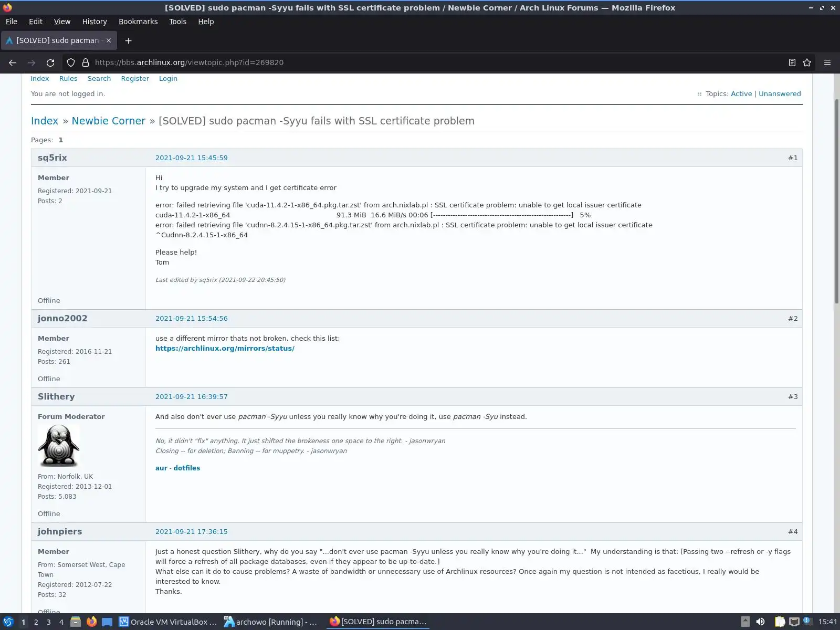Click post number #4 permalink
The width and height of the screenshot is (840, 630).
[793, 532]
